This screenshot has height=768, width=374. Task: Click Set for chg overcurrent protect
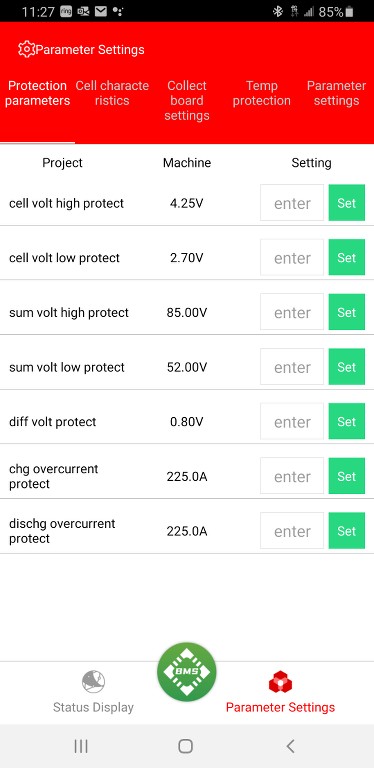(347, 476)
